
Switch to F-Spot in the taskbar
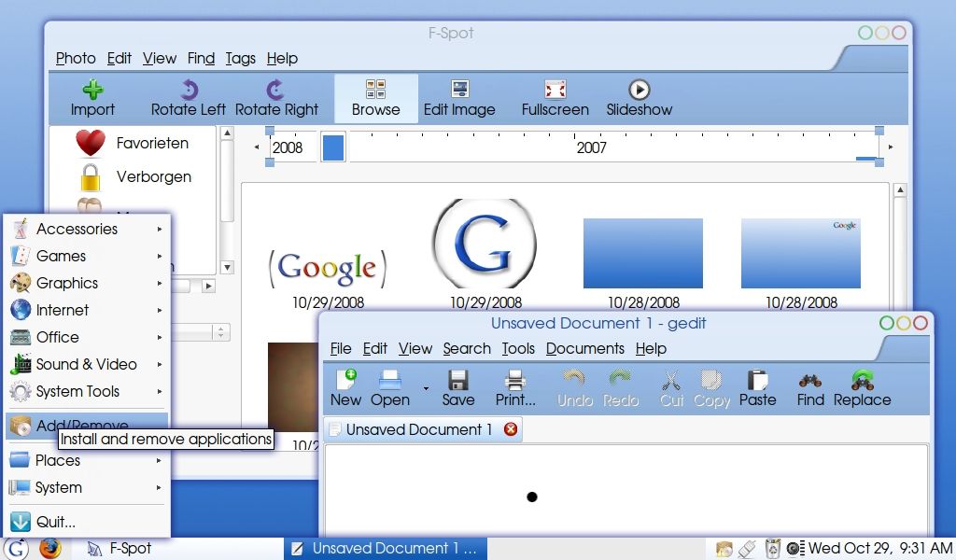point(176,549)
